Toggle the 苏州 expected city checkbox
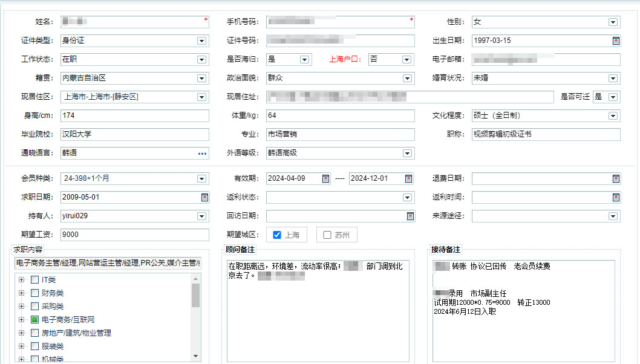Screen dimensions: 640x364 pyautogui.click(x=327, y=235)
